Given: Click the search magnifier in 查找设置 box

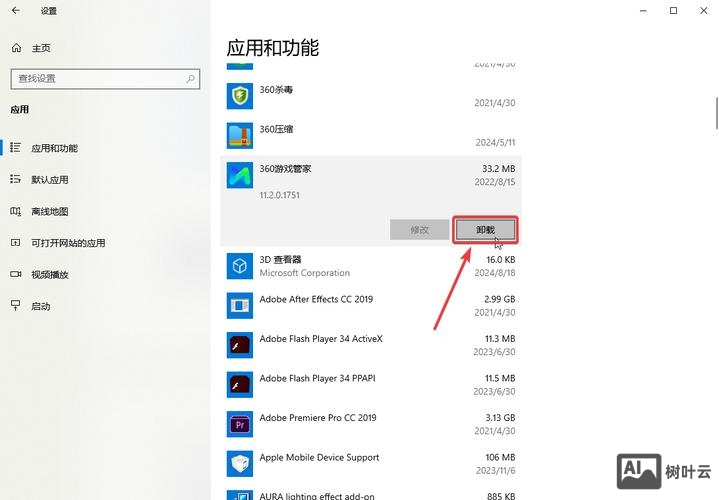Looking at the screenshot, I should pyautogui.click(x=190, y=78).
